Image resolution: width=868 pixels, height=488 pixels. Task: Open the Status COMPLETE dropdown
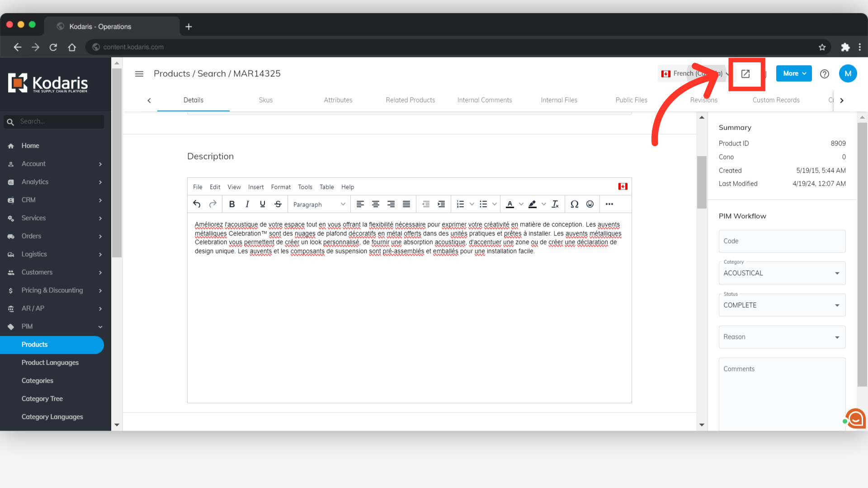(x=782, y=305)
